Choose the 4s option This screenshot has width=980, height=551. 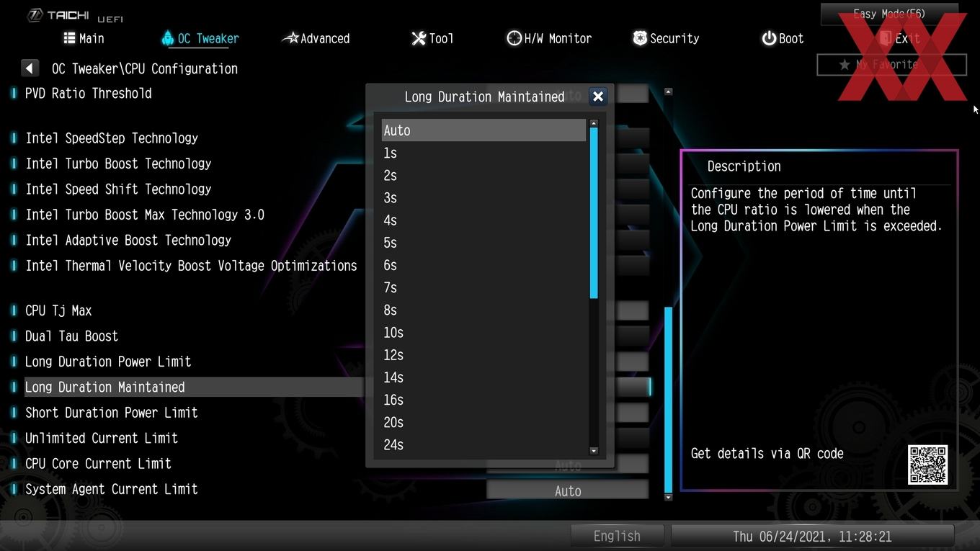(x=484, y=220)
